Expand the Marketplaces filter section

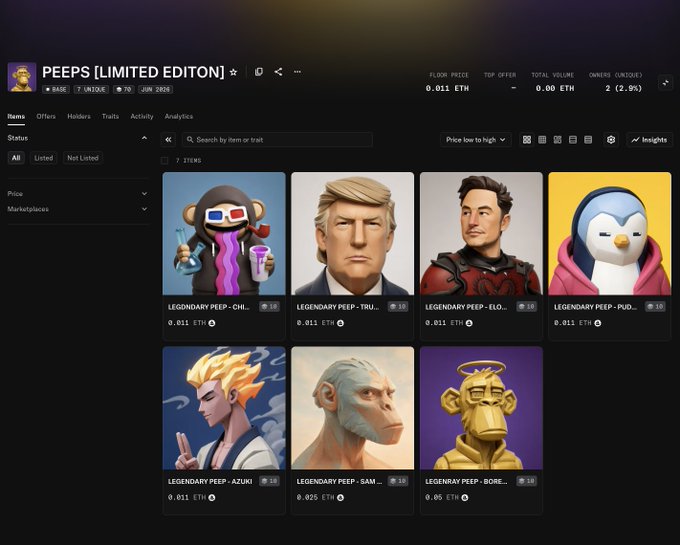coord(78,209)
